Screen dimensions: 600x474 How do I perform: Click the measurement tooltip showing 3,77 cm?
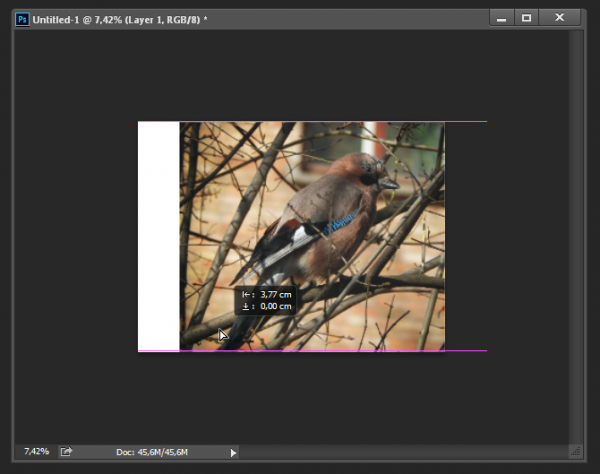click(266, 300)
